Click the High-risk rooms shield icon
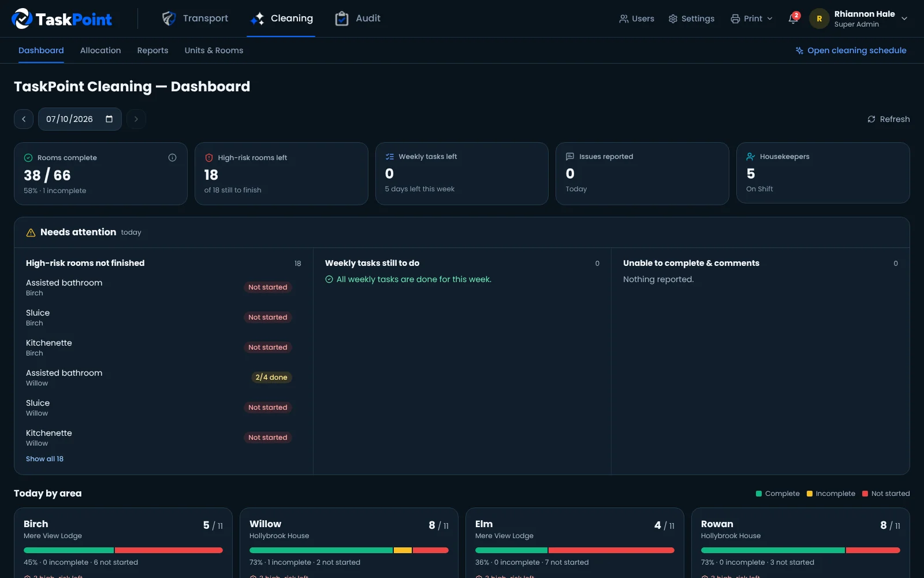Screen dimensions: 924x578 [x=209, y=158]
